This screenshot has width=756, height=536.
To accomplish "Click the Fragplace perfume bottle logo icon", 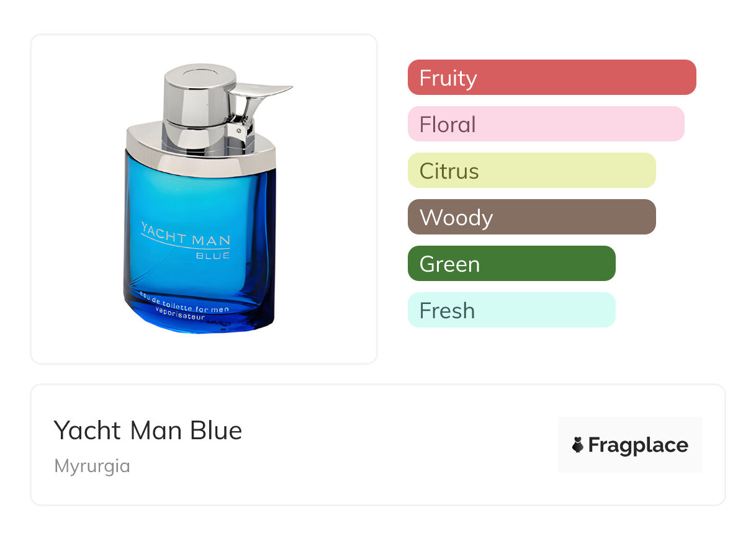I will click(578, 445).
